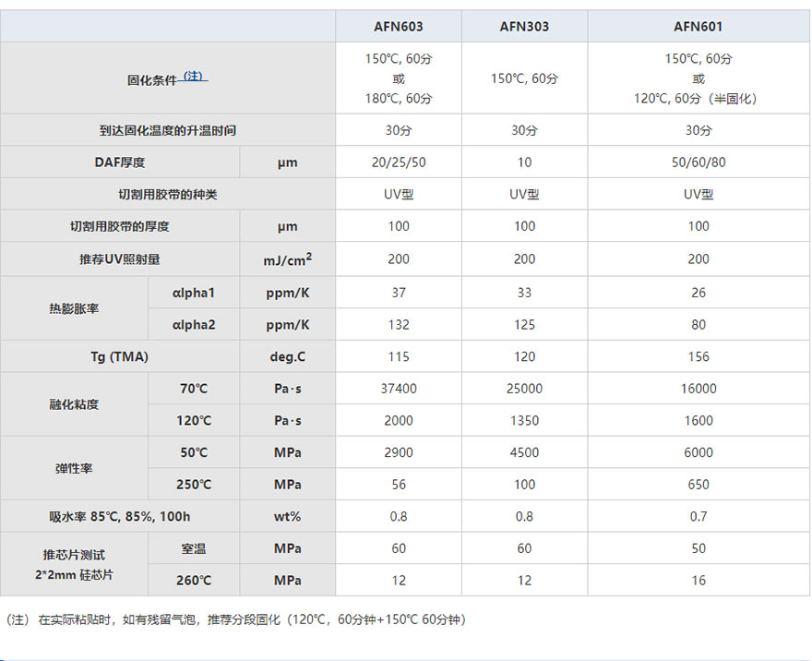Select the AFN303 column header

pos(524,27)
